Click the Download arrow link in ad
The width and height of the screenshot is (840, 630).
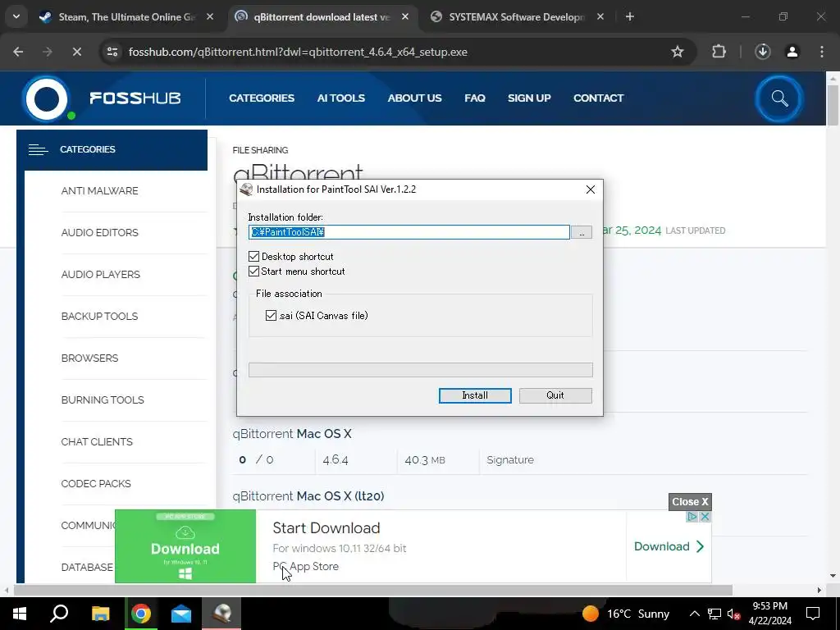[x=669, y=546]
